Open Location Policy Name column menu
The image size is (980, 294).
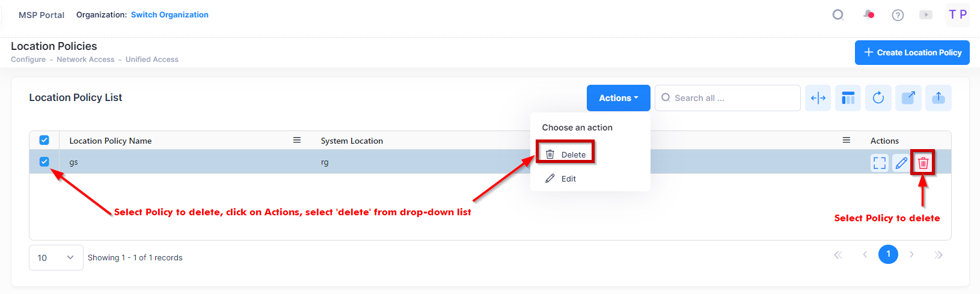tap(296, 140)
